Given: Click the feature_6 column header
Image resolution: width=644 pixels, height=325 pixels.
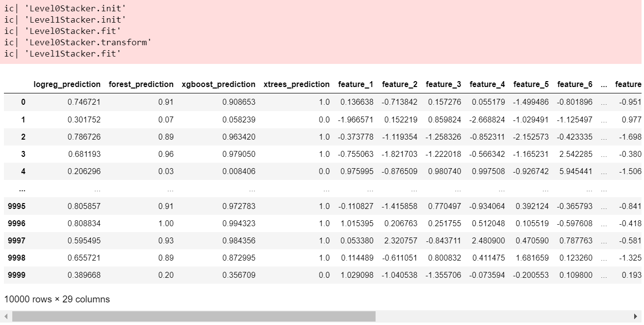Looking at the screenshot, I should [x=575, y=85].
